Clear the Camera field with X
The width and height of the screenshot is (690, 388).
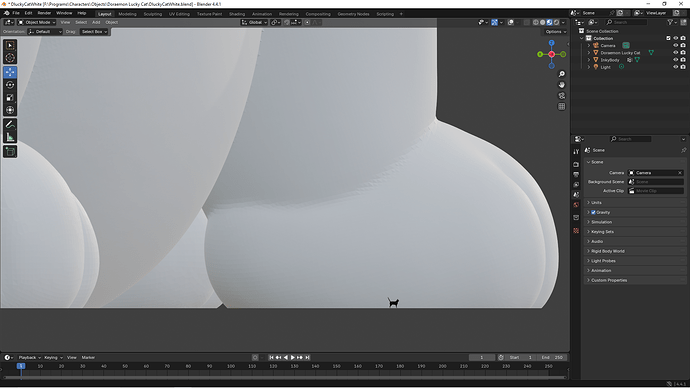tap(679, 173)
